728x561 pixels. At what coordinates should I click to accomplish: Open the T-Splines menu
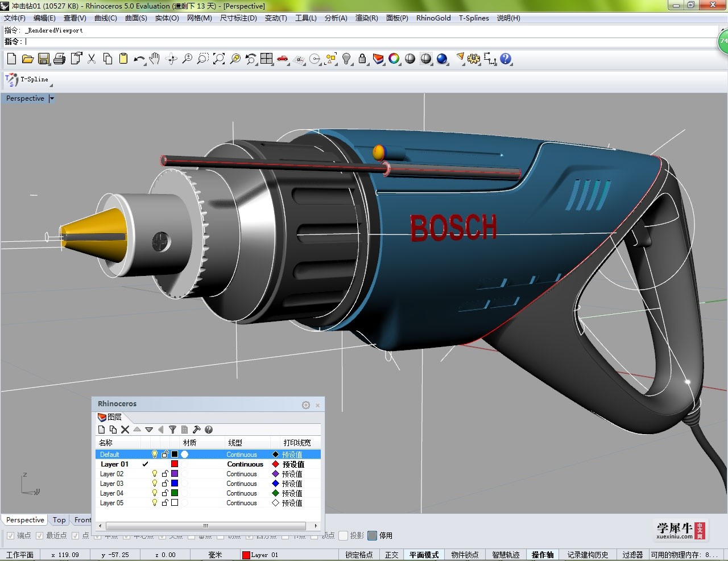(x=474, y=18)
